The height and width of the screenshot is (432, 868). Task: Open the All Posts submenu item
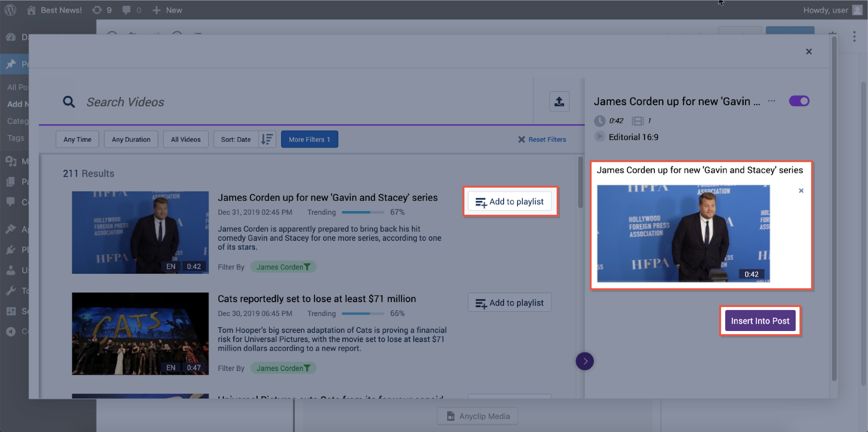18,87
